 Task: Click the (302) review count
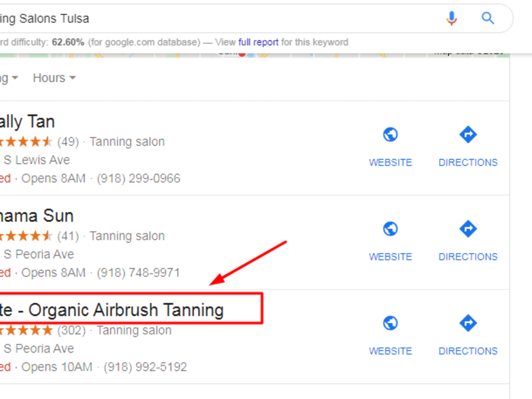point(71,330)
